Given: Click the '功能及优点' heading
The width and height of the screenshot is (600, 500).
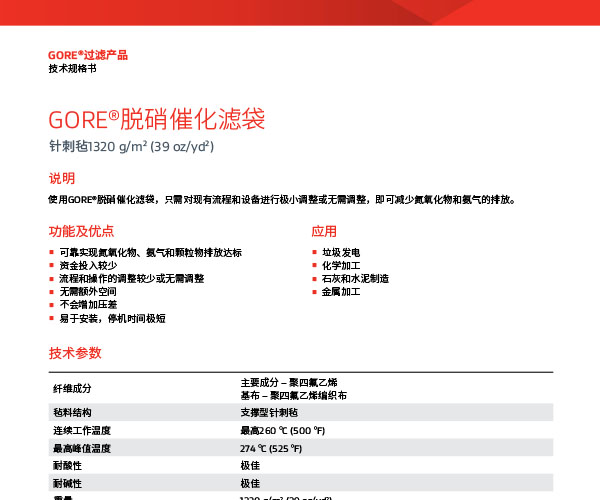Looking at the screenshot, I should click(81, 231).
